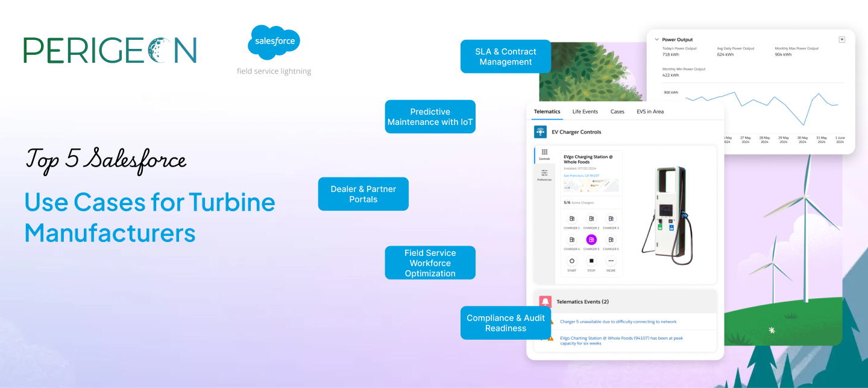The width and height of the screenshot is (868, 388).
Task: Click the '904 kWh' monthly max value
Action: [783, 54]
